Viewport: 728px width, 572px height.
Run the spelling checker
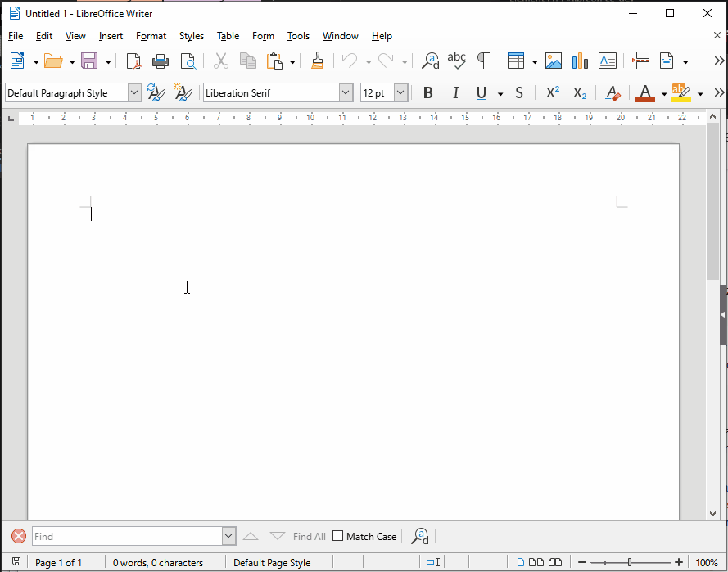point(456,60)
